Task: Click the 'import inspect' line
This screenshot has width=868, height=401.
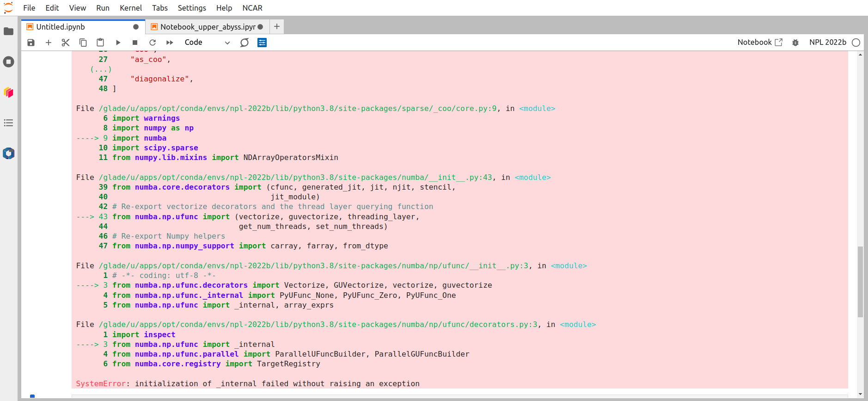Action: point(144,335)
